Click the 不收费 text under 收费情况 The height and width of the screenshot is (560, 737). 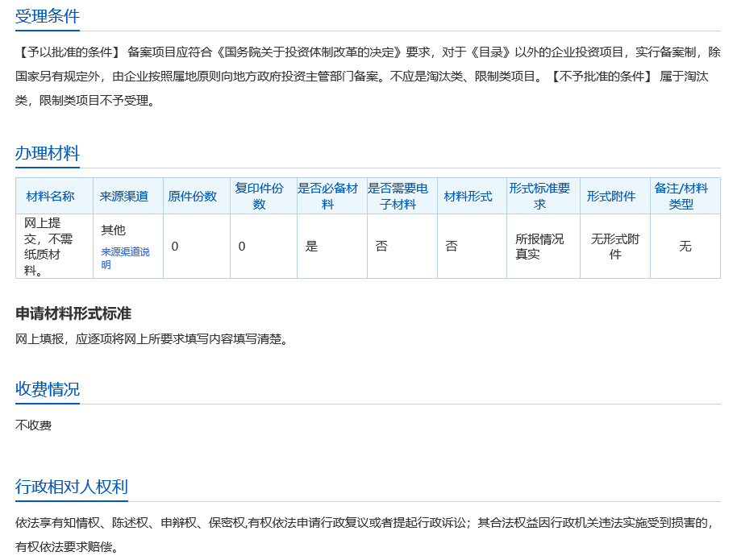34,425
